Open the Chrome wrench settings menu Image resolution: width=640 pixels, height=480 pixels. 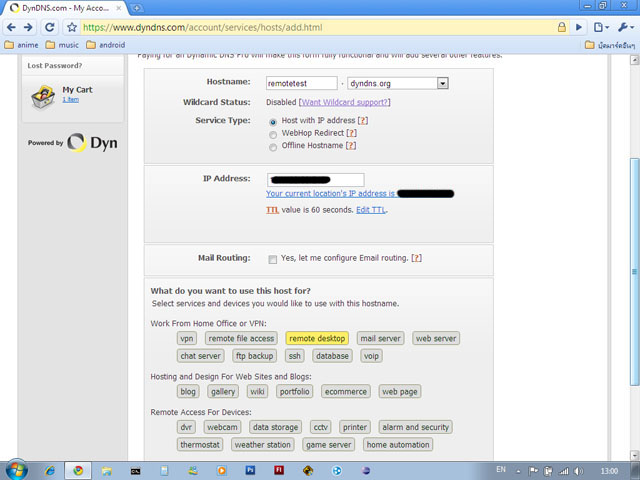(625, 27)
